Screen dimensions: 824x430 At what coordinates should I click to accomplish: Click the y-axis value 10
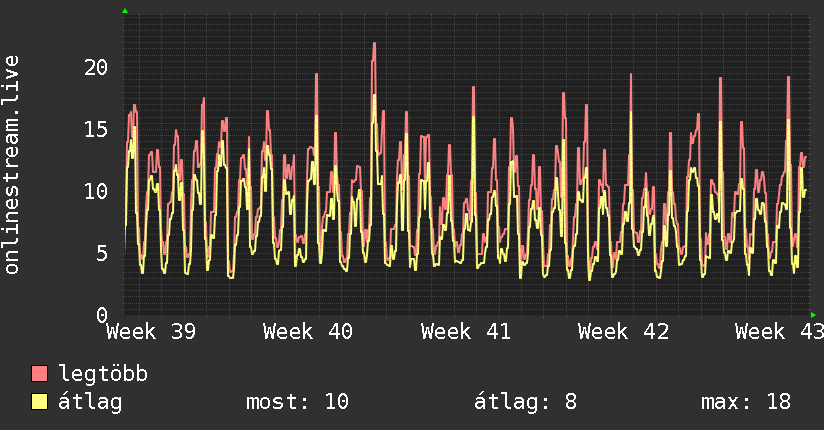point(96,191)
